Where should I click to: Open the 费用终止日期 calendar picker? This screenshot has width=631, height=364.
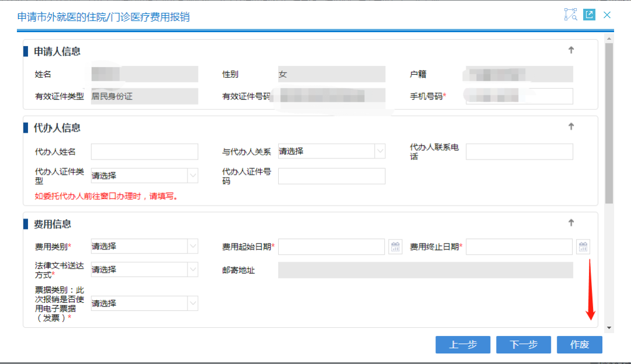(x=583, y=246)
